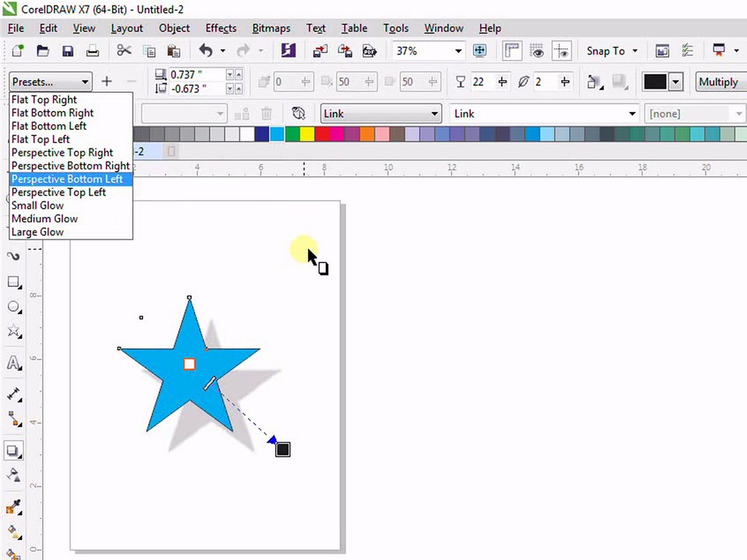Click the Import icon in toolbar
This screenshot has width=747, height=560.
click(x=320, y=51)
